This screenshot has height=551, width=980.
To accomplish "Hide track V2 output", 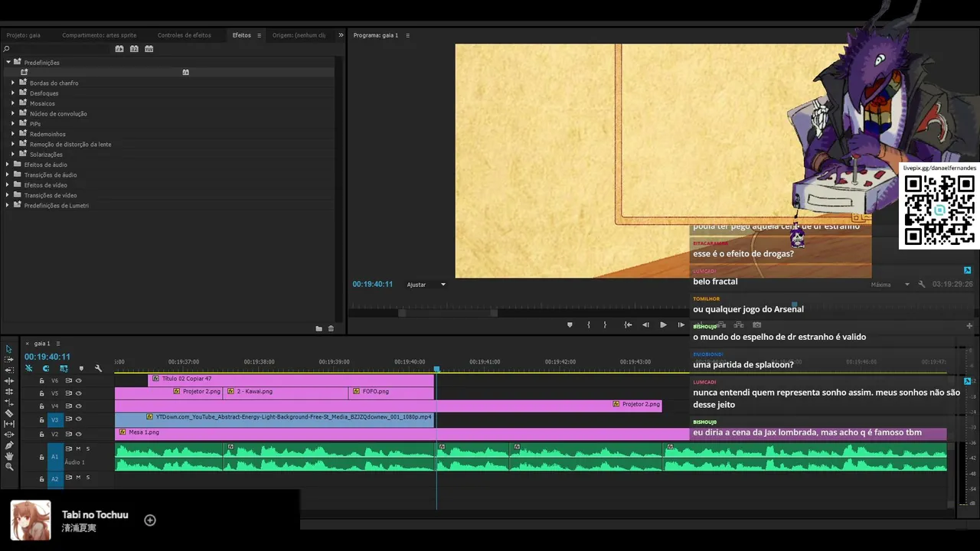I will [78, 434].
